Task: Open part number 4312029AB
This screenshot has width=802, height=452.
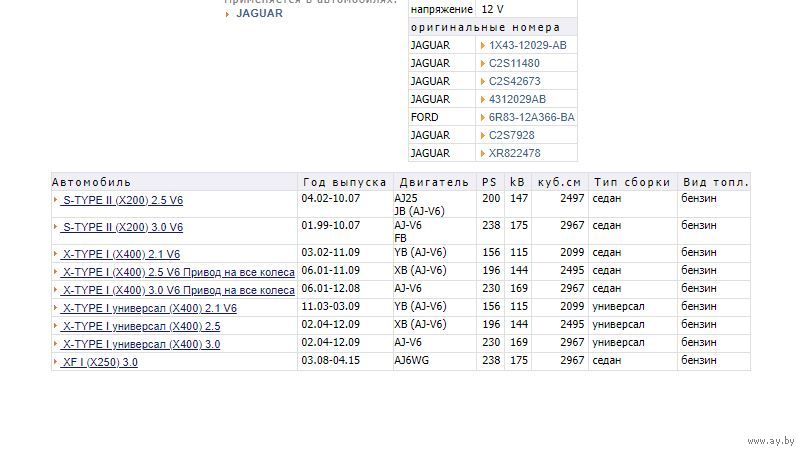Action: 518,99
